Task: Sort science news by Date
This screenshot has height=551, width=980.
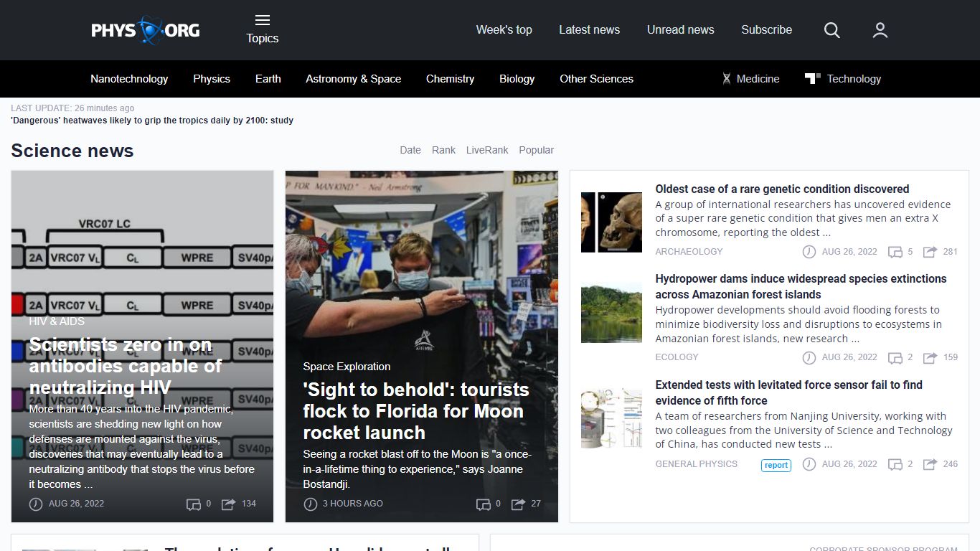Action: click(x=410, y=150)
